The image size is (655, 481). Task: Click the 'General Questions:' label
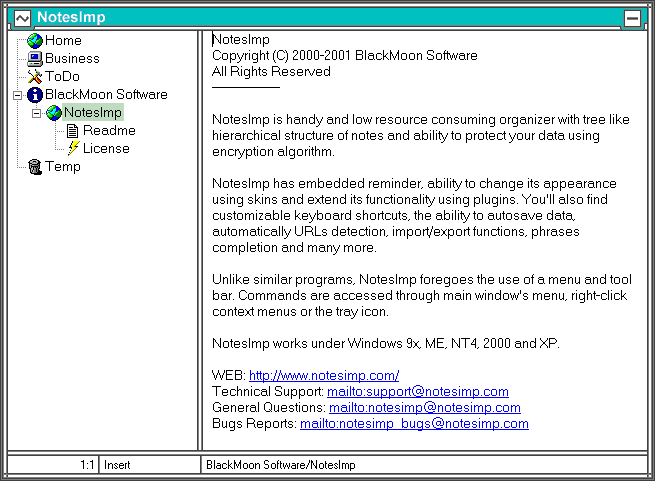click(x=269, y=407)
